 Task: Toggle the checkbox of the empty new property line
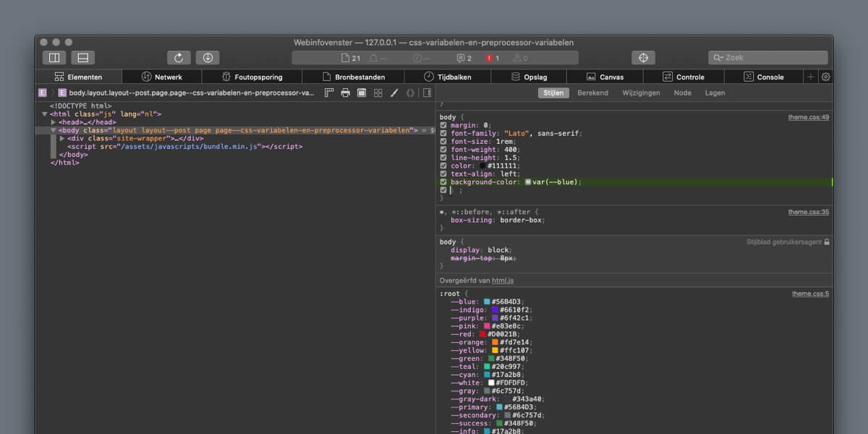(443, 190)
